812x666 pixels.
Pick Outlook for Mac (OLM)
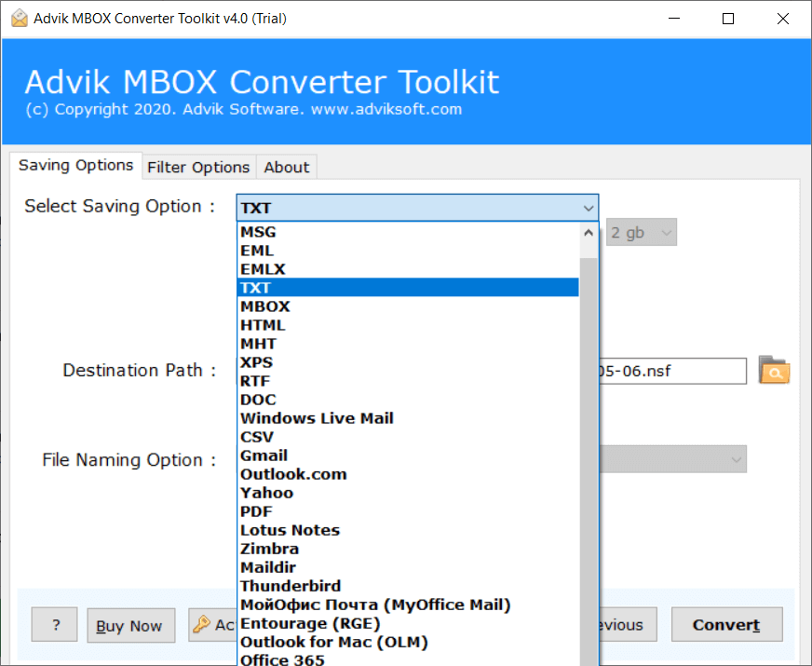(408, 642)
